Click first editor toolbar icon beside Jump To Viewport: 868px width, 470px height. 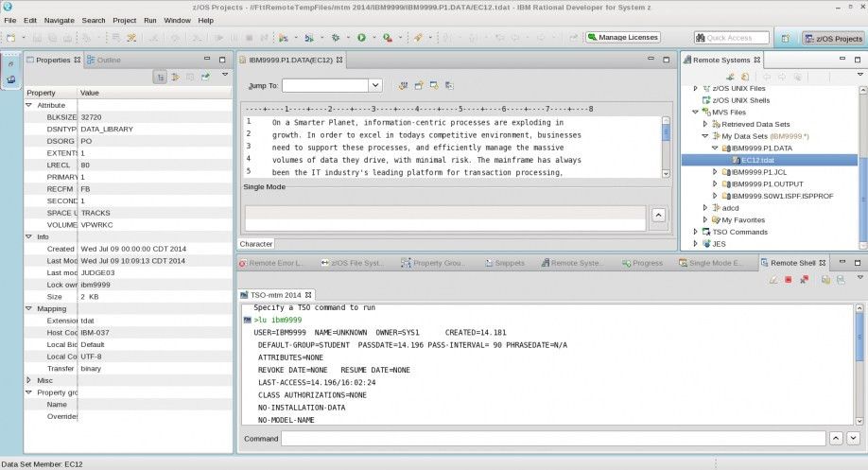[x=403, y=85]
